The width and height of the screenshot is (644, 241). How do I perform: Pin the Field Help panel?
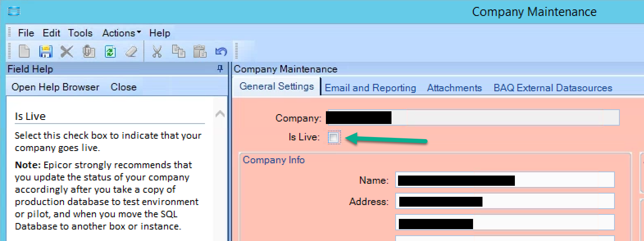(220, 69)
